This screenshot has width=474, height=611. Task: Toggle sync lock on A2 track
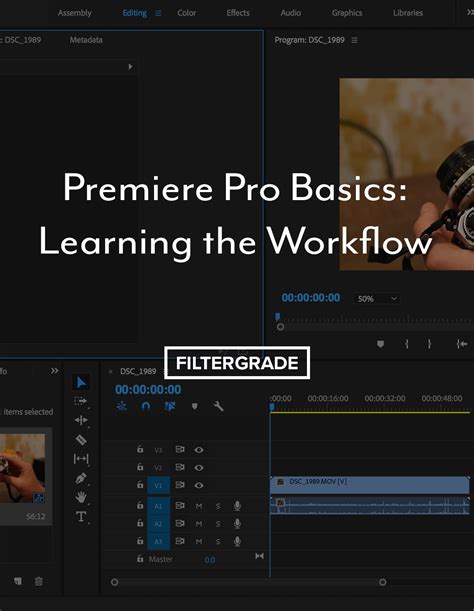[x=180, y=523]
